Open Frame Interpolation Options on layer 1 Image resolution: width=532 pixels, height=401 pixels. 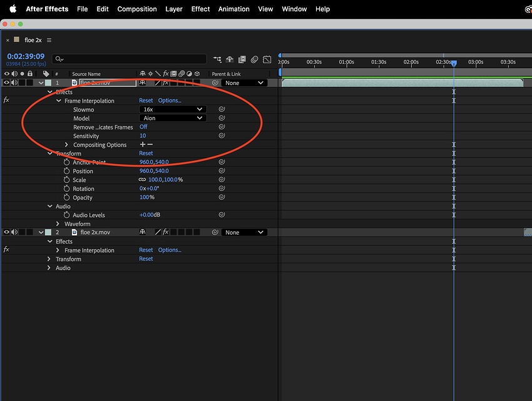point(170,101)
